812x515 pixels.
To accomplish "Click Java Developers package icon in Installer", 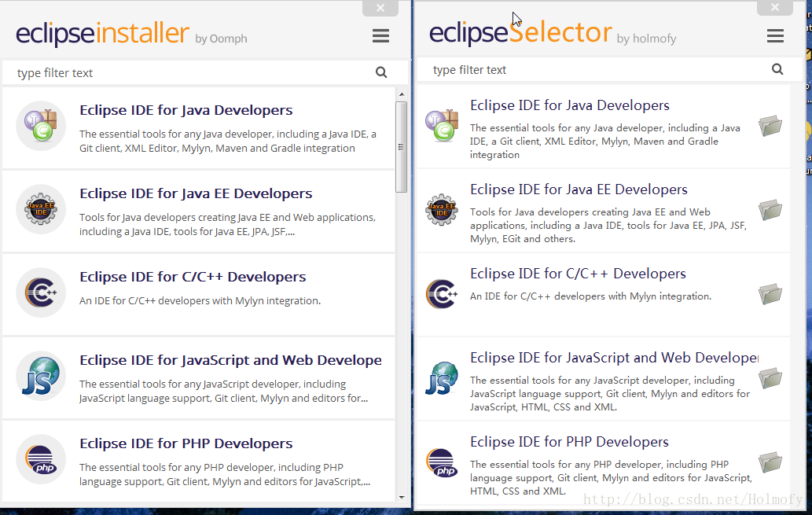I will pyautogui.click(x=41, y=126).
